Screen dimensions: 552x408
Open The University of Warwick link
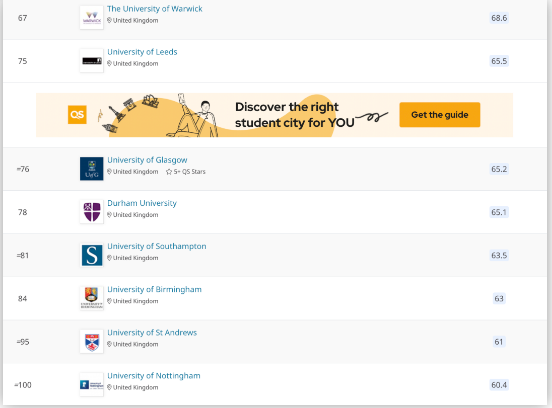click(155, 9)
